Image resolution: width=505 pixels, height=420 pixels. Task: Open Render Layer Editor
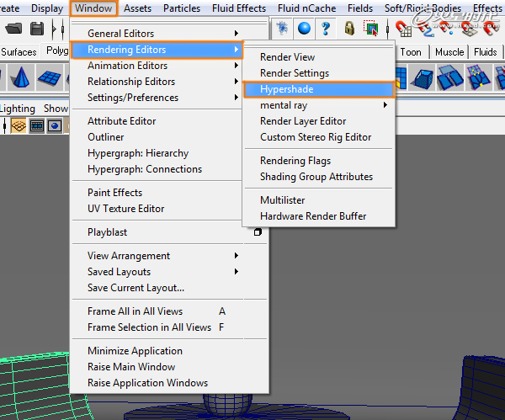[319, 121]
